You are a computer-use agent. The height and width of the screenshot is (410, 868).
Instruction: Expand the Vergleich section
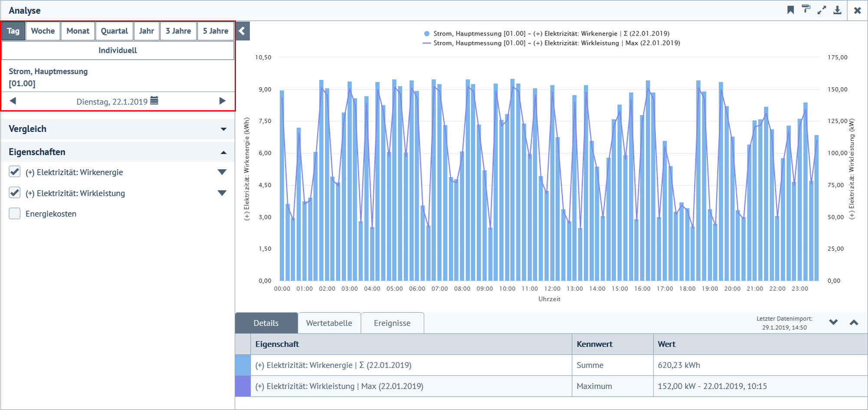tap(223, 129)
